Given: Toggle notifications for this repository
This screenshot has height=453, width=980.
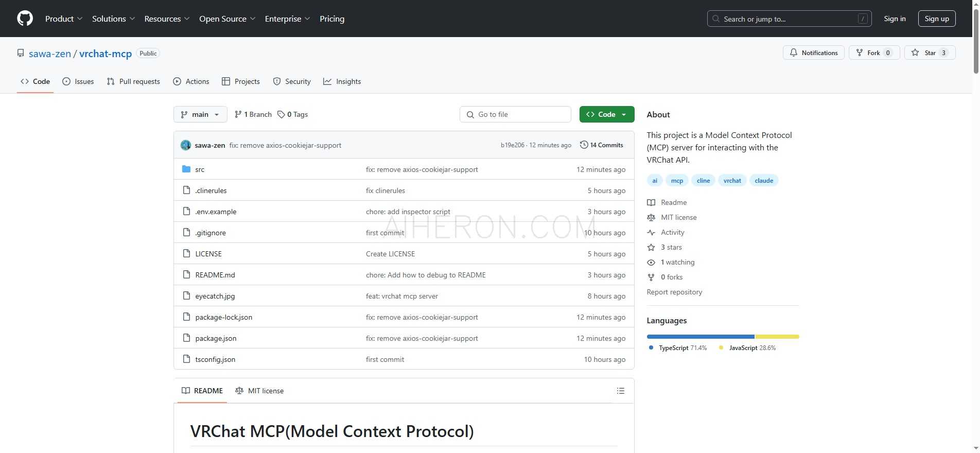Looking at the screenshot, I should pyautogui.click(x=813, y=53).
